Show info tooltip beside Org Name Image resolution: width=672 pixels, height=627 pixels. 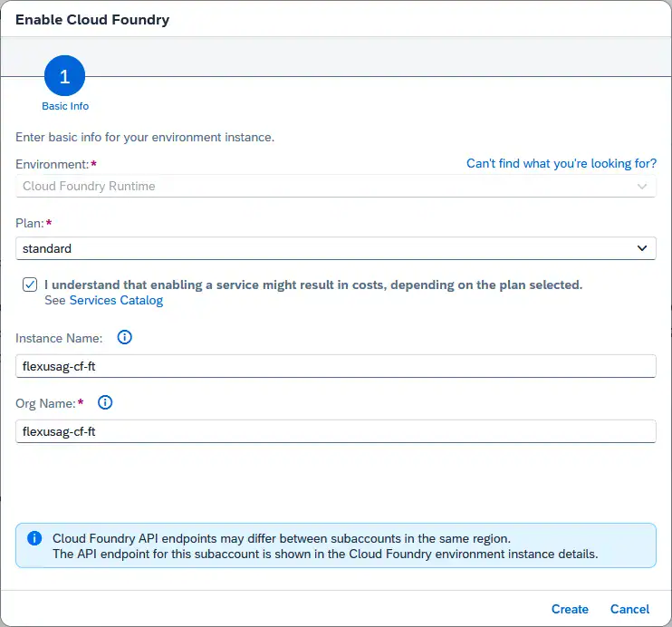(x=105, y=403)
